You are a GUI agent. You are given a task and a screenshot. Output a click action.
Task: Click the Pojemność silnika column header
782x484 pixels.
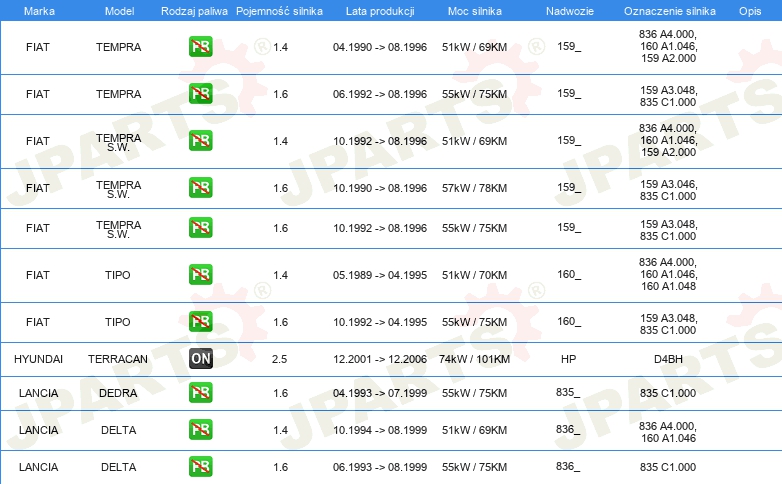coord(279,11)
